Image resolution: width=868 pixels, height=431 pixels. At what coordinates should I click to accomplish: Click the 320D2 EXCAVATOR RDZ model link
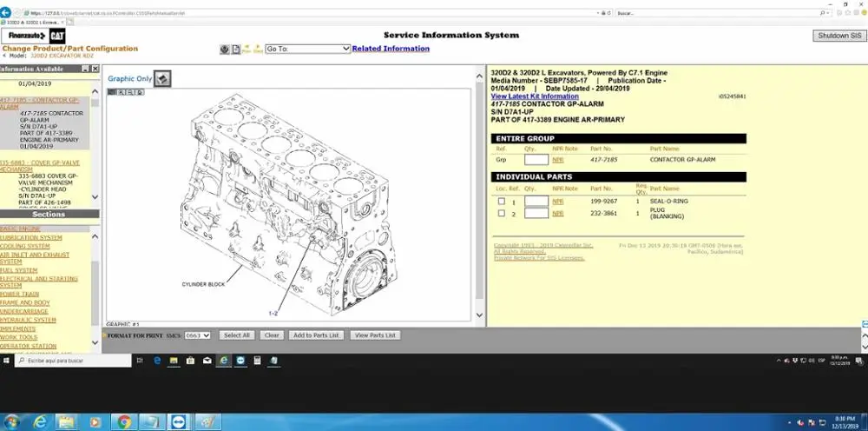pyautogui.click(x=62, y=56)
